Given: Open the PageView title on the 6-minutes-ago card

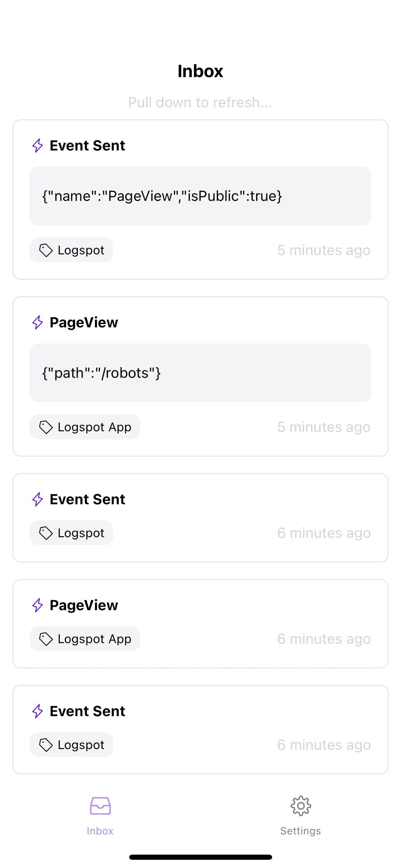Looking at the screenshot, I should 84,605.
